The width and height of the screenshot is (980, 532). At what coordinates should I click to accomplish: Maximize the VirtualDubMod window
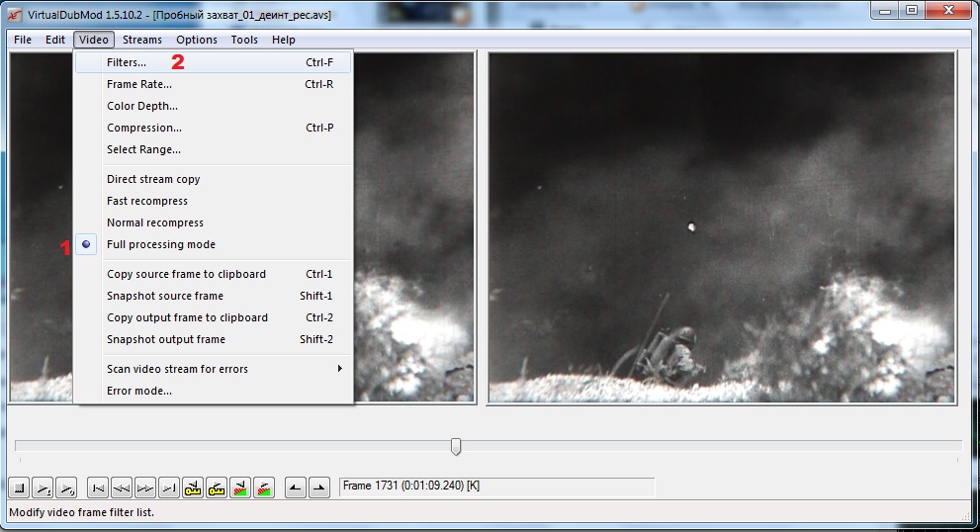(912, 11)
